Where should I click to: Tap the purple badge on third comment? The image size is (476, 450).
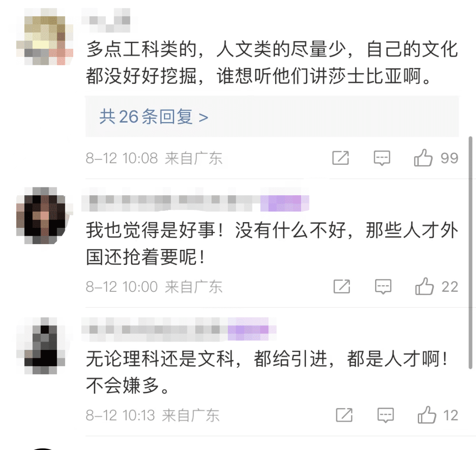(252, 330)
